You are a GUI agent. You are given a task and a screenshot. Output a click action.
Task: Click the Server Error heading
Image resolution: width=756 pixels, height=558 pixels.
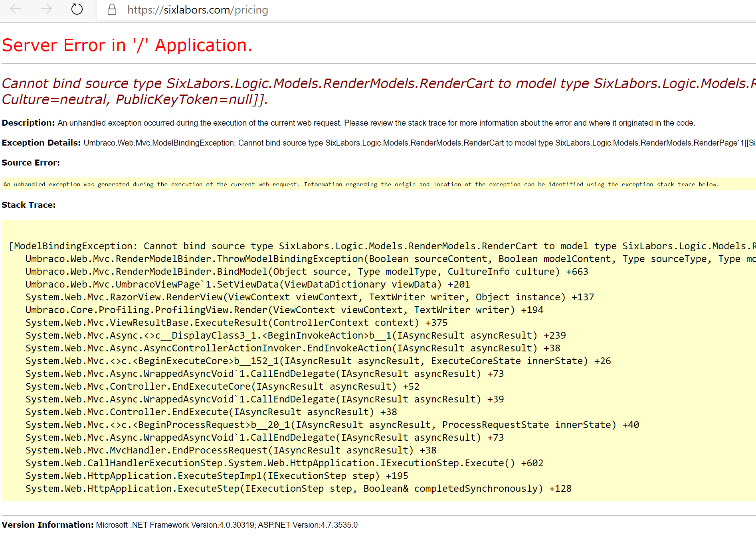[127, 45]
